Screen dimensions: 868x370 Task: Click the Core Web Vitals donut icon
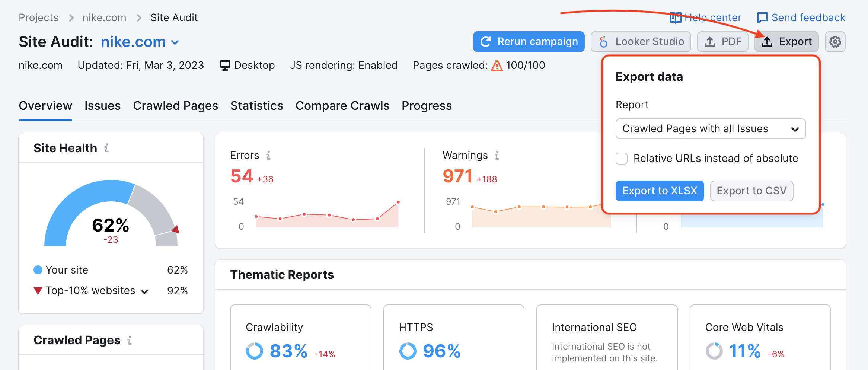714,351
